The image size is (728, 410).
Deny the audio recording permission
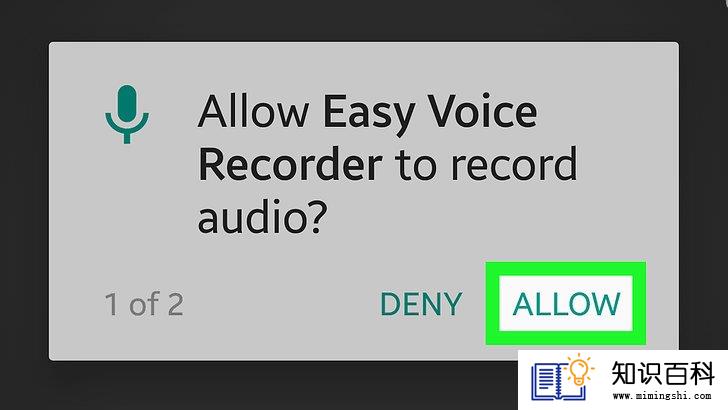click(421, 304)
